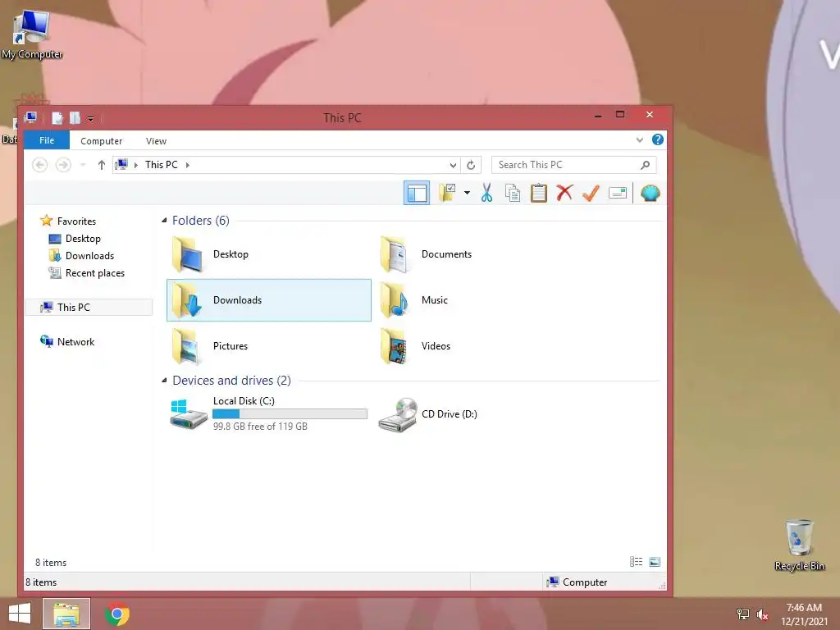
Task: Expand the ribbon with chevron arrow
Action: 640,139
